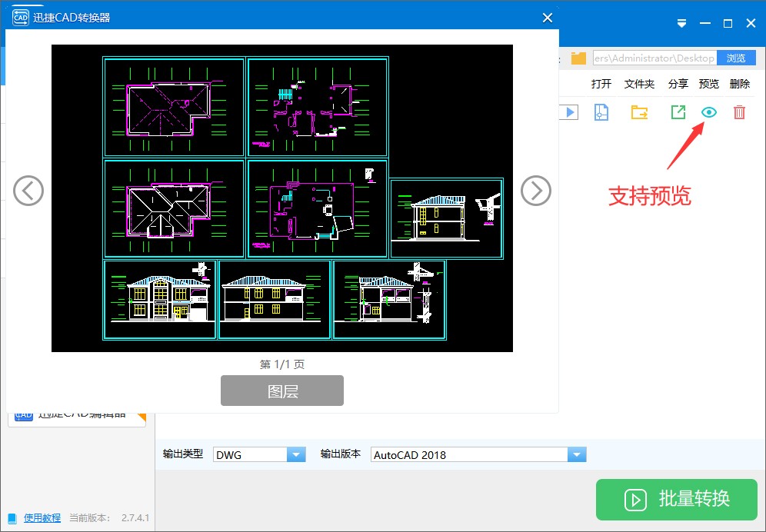Click the yellow folder icon beside the path field
This screenshot has width=766, height=532.
tap(579, 58)
